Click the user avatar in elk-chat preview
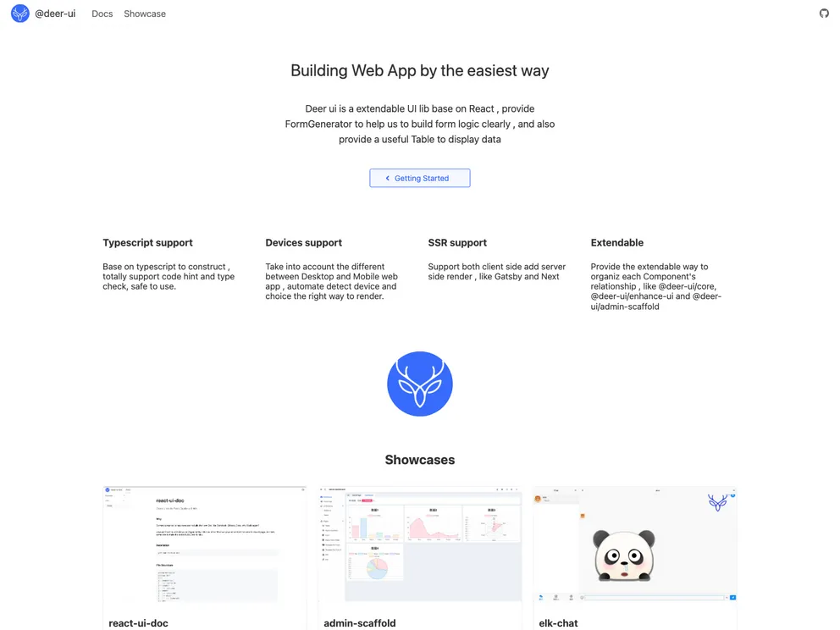The image size is (840, 630). 538,498
